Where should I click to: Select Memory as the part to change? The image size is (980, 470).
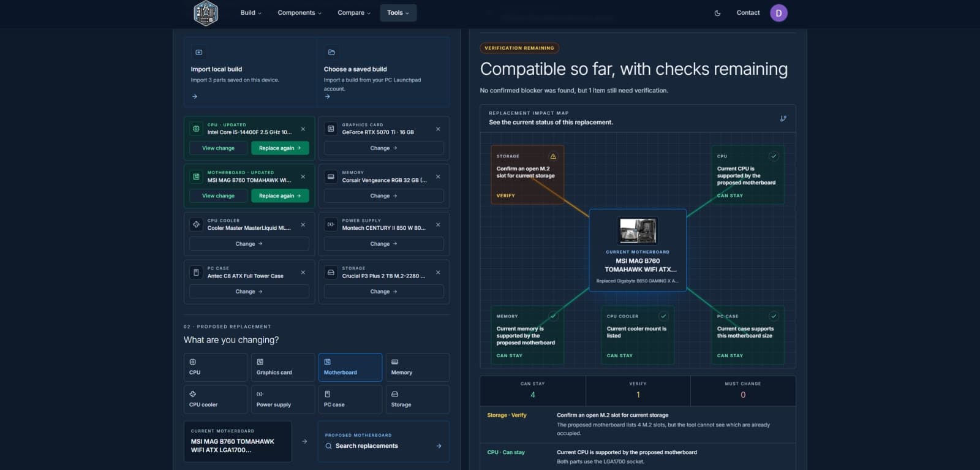(x=418, y=367)
